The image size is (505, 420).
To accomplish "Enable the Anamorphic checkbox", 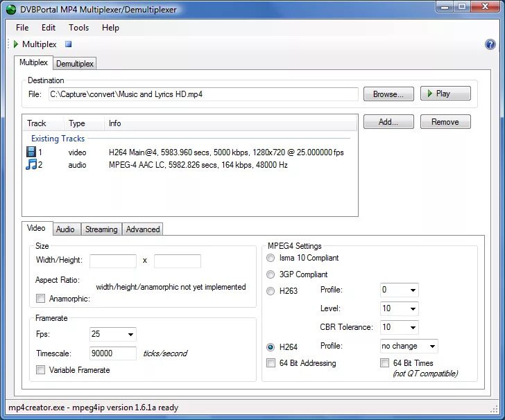I will 40,298.
